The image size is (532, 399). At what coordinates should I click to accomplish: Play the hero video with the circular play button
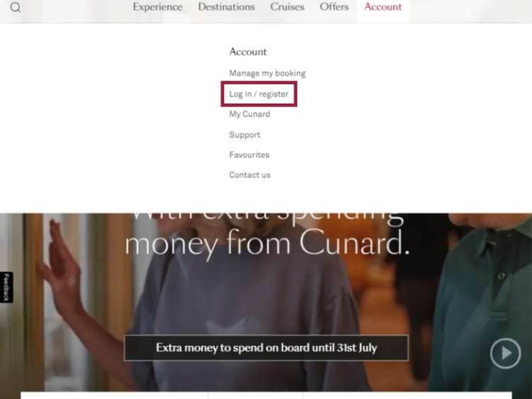[x=505, y=353]
